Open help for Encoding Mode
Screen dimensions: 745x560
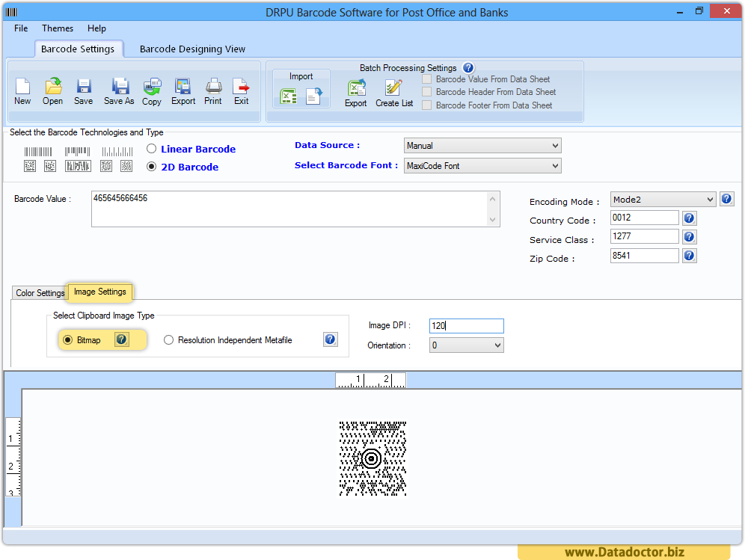726,199
